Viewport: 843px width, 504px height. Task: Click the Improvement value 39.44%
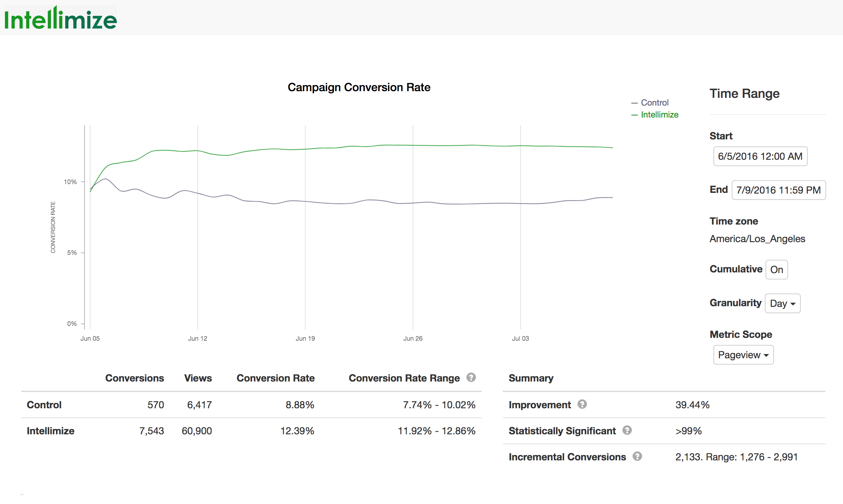(692, 405)
